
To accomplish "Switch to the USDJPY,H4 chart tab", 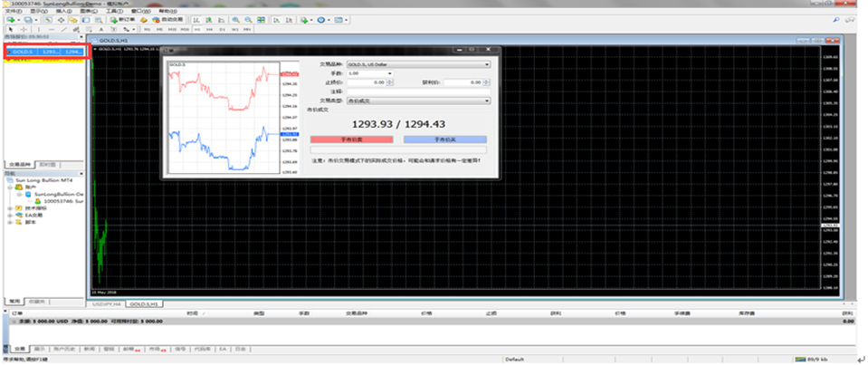I will pyautogui.click(x=106, y=304).
